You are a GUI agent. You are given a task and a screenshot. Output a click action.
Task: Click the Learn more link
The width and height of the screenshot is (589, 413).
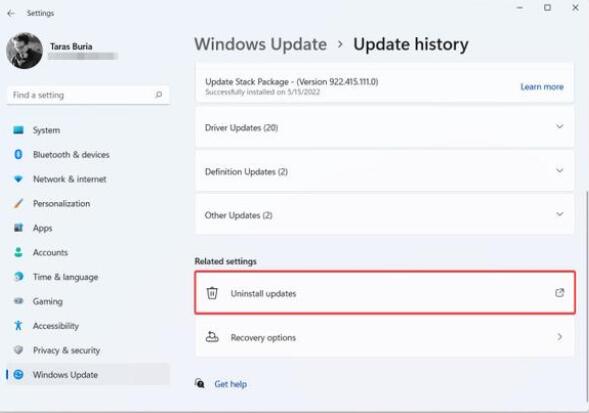542,87
